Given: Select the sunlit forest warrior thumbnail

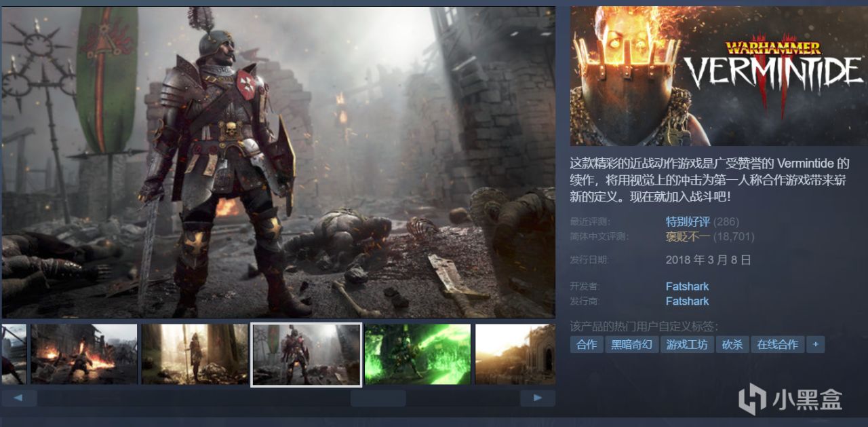Looking at the screenshot, I should (195, 354).
